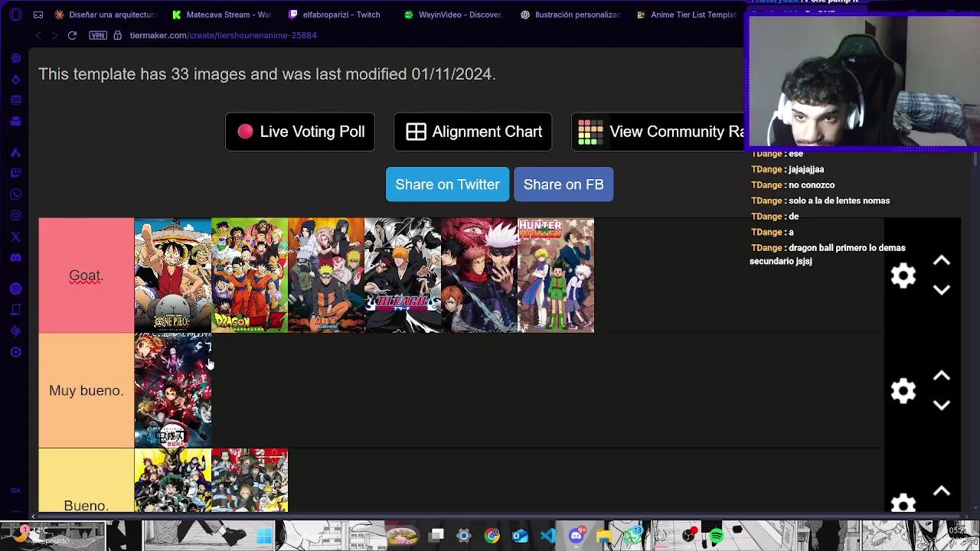This screenshot has width=980, height=551.
Task: Share tier list on FB
Action: (563, 184)
